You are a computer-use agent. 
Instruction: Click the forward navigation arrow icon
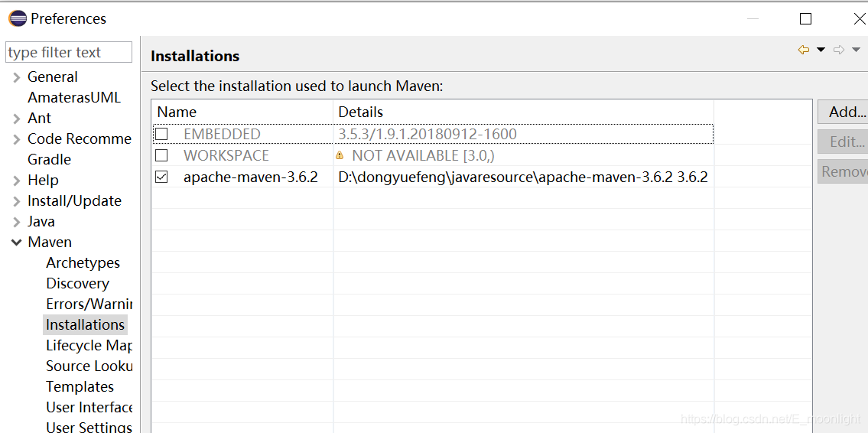pyautogui.click(x=839, y=50)
